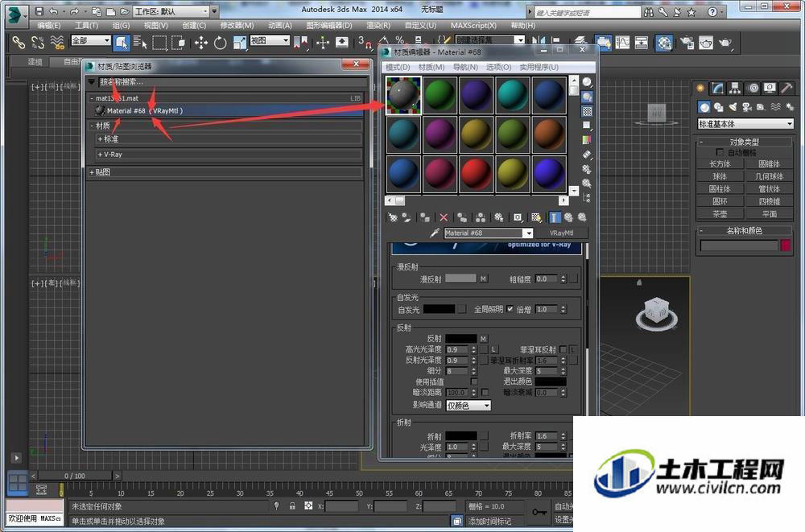Toggle the 使用插值 checkbox
Screen dimensions: 805x532
474,381
